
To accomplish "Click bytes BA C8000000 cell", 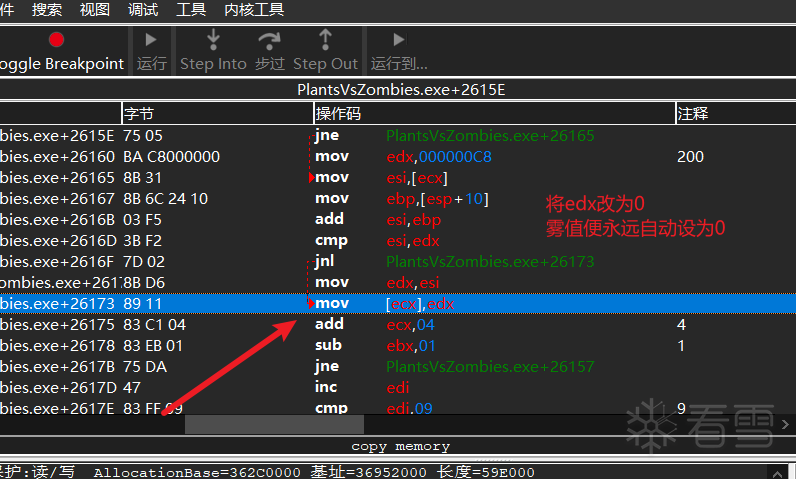I will 171,156.
